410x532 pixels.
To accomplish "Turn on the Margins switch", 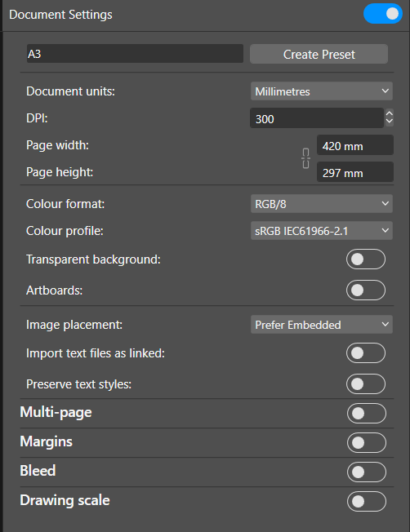I will (x=367, y=443).
